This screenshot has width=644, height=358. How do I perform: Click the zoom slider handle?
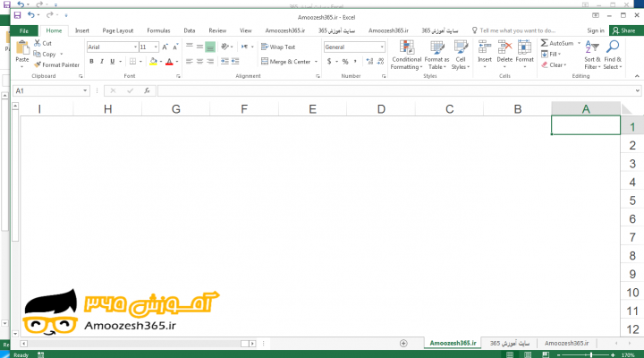tap(591, 354)
